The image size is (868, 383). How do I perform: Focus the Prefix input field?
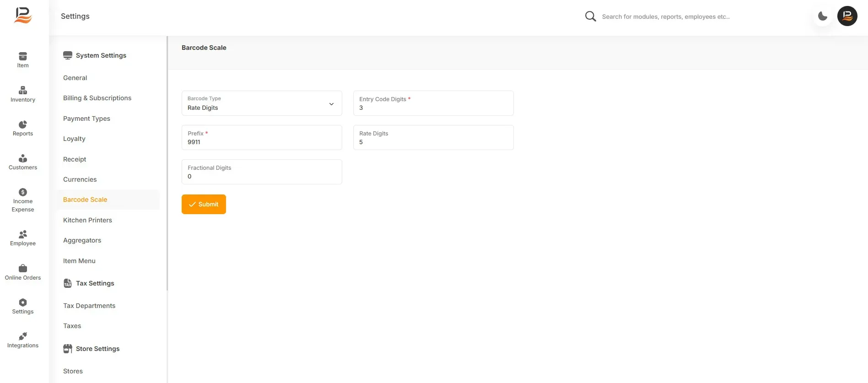(x=262, y=138)
